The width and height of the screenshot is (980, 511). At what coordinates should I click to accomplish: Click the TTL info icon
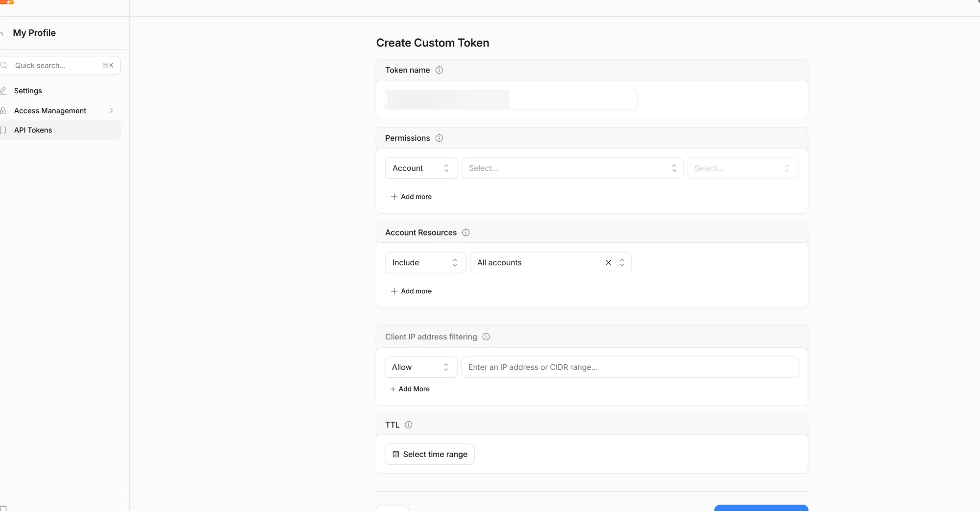pyautogui.click(x=409, y=425)
